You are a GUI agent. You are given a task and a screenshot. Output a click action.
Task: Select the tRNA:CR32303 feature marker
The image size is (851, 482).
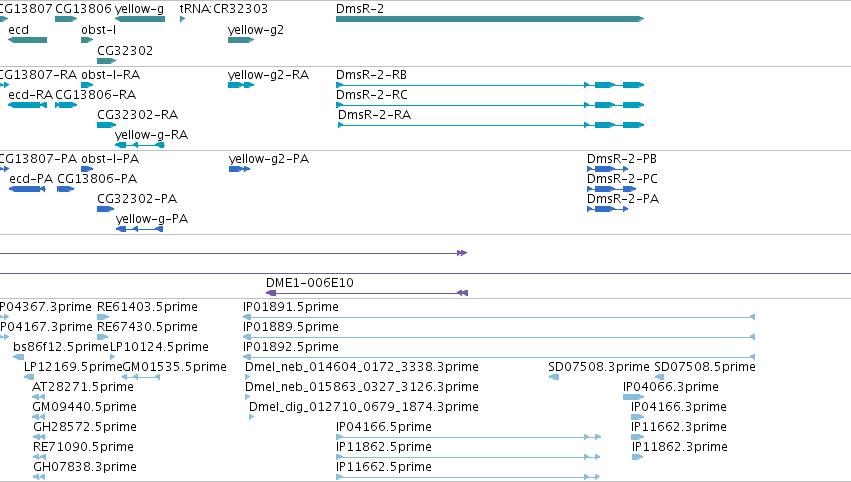click(182, 19)
